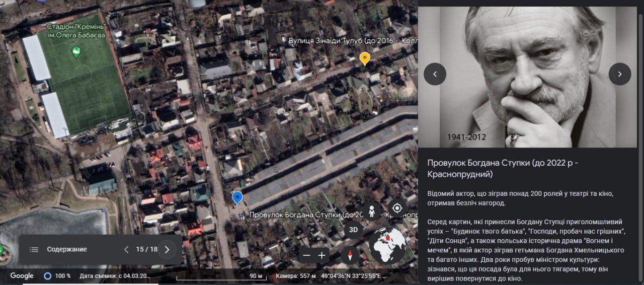
Task: Open Street View with the pegman icon
Action: [x=372, y=211]
